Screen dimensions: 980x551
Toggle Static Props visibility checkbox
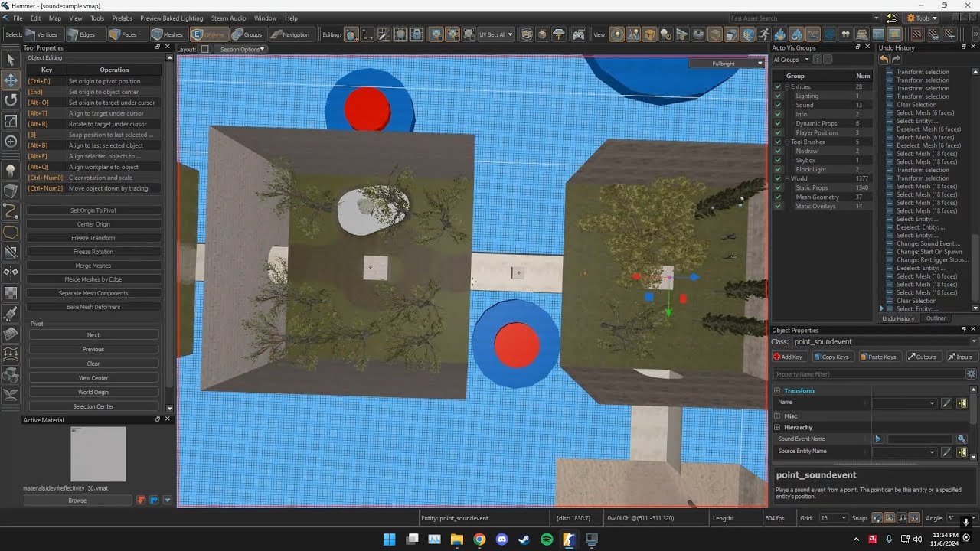tap(777, 188)
